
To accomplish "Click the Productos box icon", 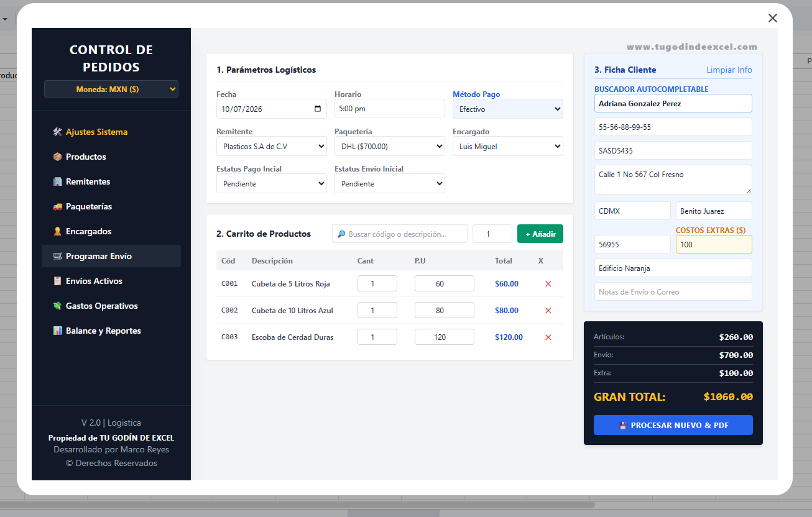I will (x=57, y=157).
